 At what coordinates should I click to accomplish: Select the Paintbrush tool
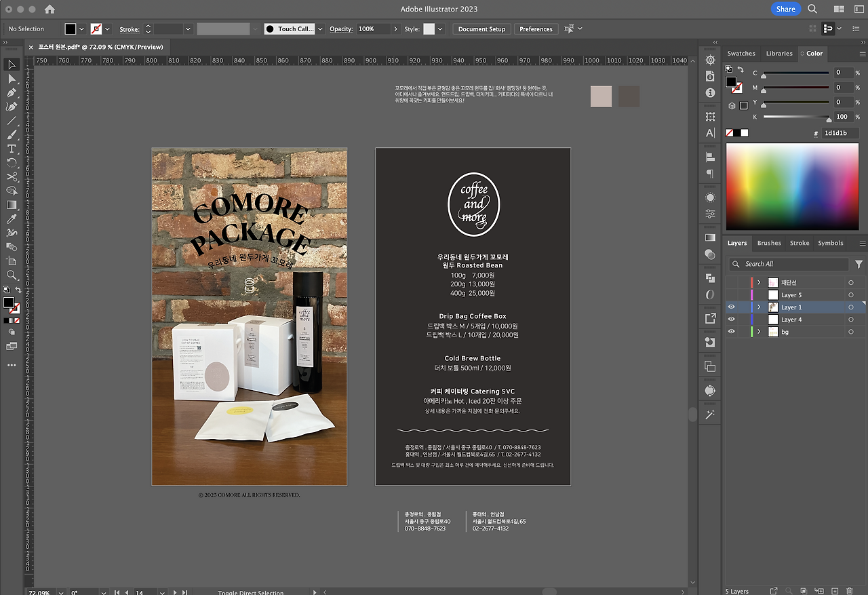pyautogui.click(x=12, y=134)
